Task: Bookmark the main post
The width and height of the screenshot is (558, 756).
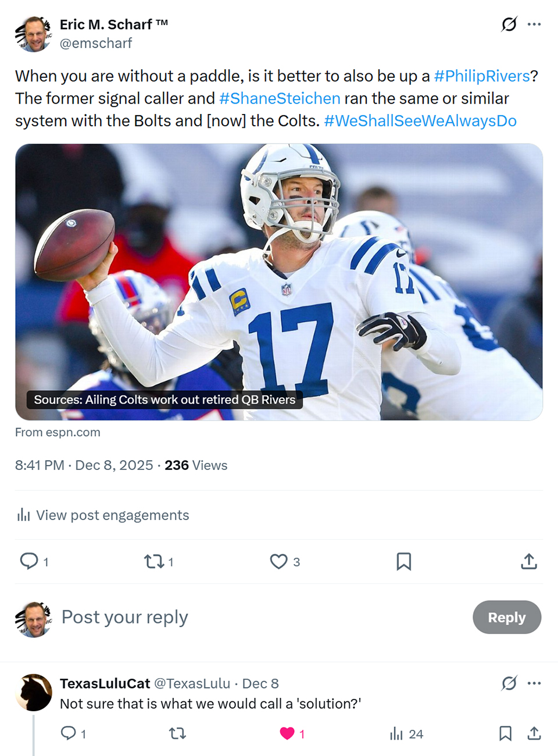Action: pyautogui.click(x=403, y=561)
